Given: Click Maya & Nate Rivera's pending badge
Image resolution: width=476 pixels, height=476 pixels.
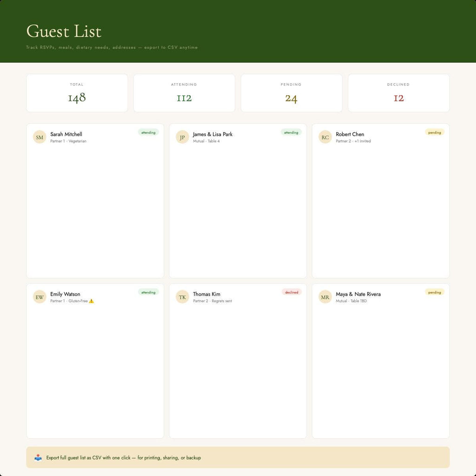Looking at the screenshot, I should tap(435, 292).
